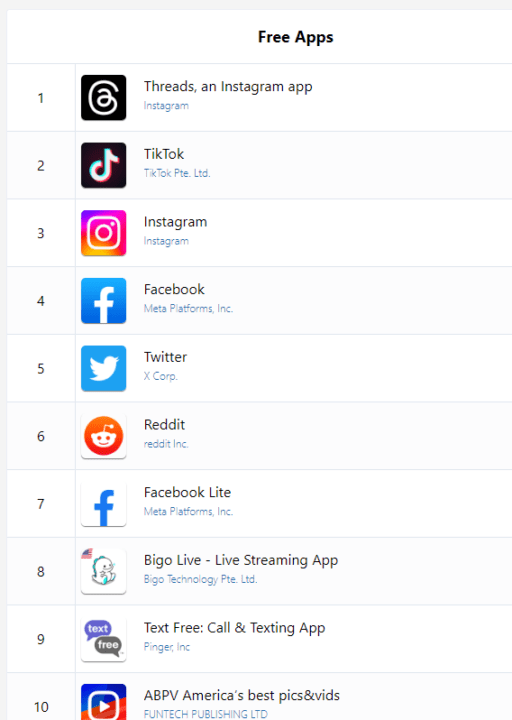Select the Reddit app icon
This screenshot has height=720, width=512.
coord(103,436)
